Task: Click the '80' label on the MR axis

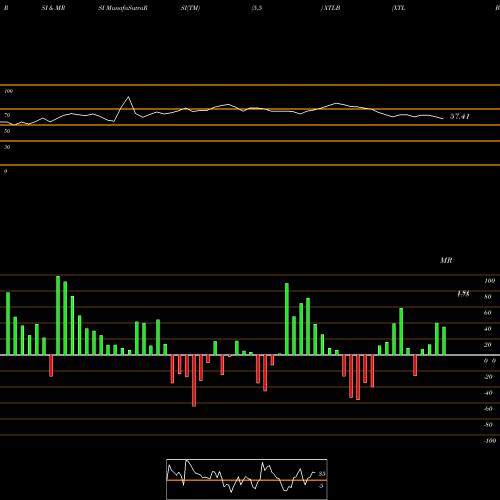Action: pyautogui.click(x=488, y=297)
